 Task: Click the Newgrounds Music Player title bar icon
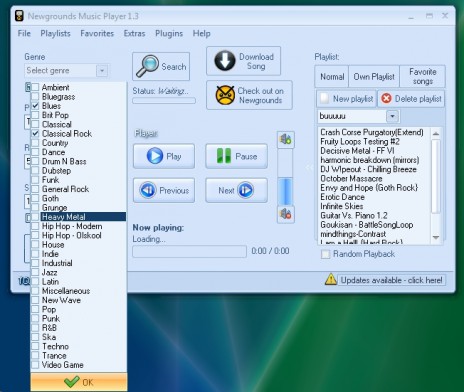click(19, 16)
